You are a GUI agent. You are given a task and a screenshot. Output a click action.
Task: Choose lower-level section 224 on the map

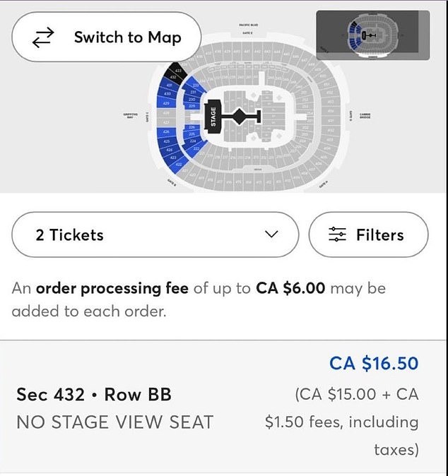[x=194, y=141]
